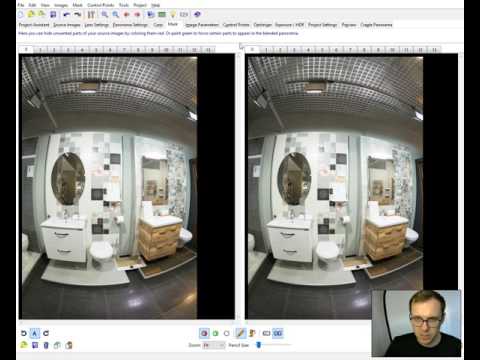This screenshot has height=360, width=480.
Task: Click the undo arrow in top toolbar
Action: pos(67,14)
